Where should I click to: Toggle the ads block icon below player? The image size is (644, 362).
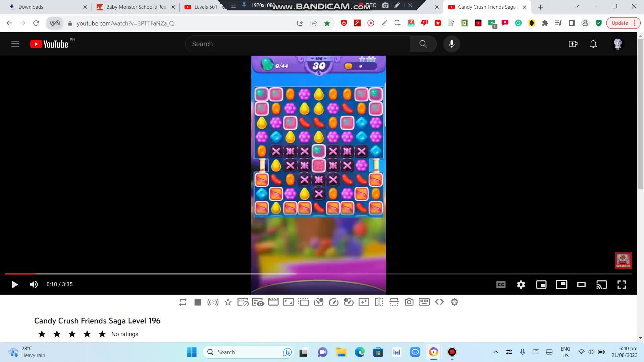coord(243,302)
